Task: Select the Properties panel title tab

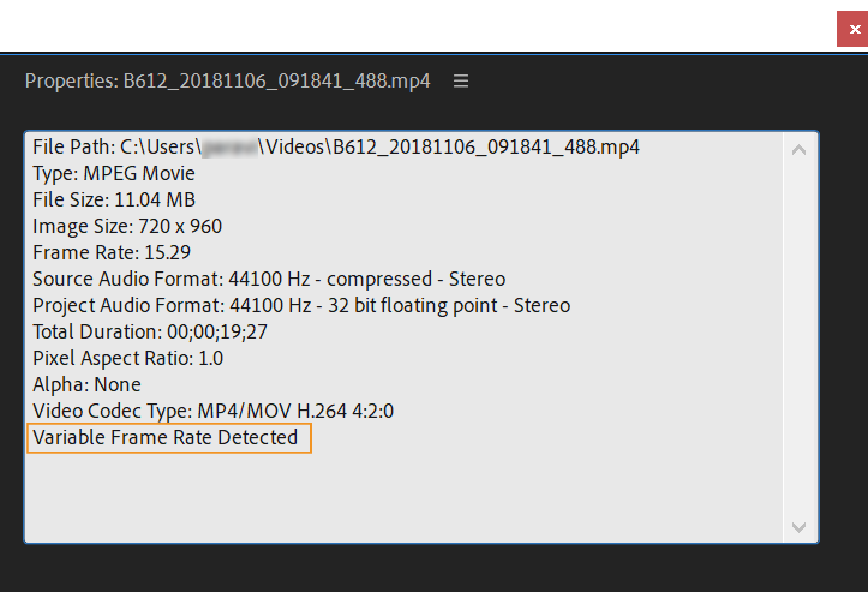Action: (228, 81)
